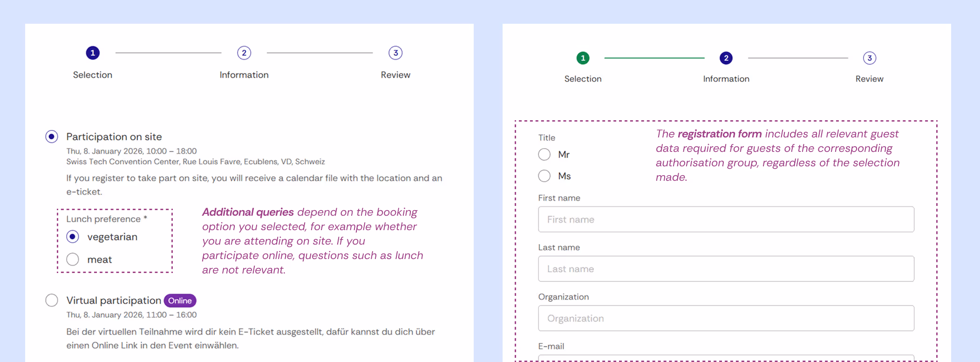Click the 'Organization' label above its field

click(564, 297)
